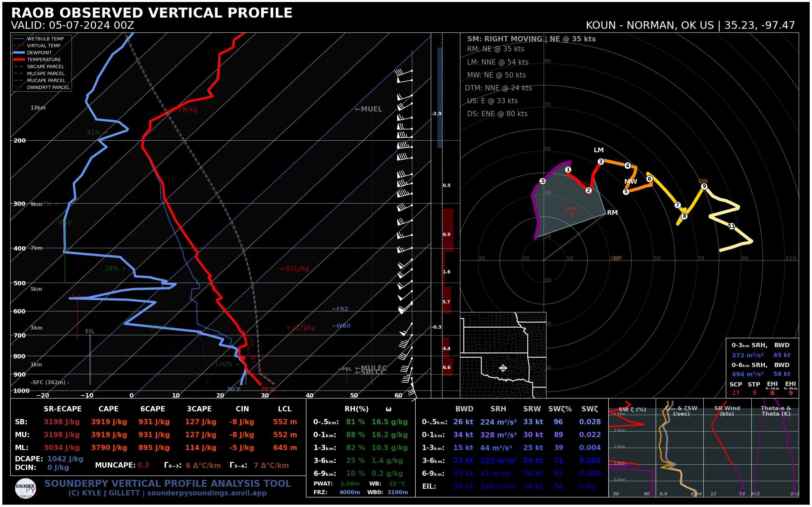This screenshot has width=812, height=507.
Task: Click the 500 pressure level label
Action: pyautogui.click(x=20, y=283)
